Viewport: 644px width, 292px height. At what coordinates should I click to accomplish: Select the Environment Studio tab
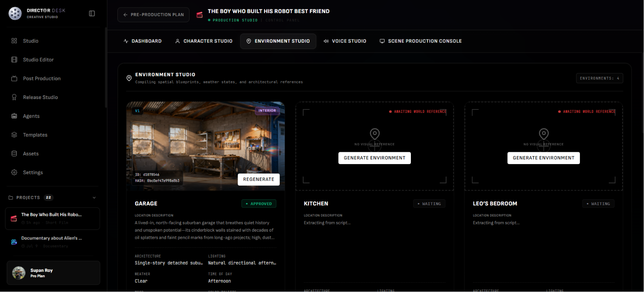click(278, 41)
